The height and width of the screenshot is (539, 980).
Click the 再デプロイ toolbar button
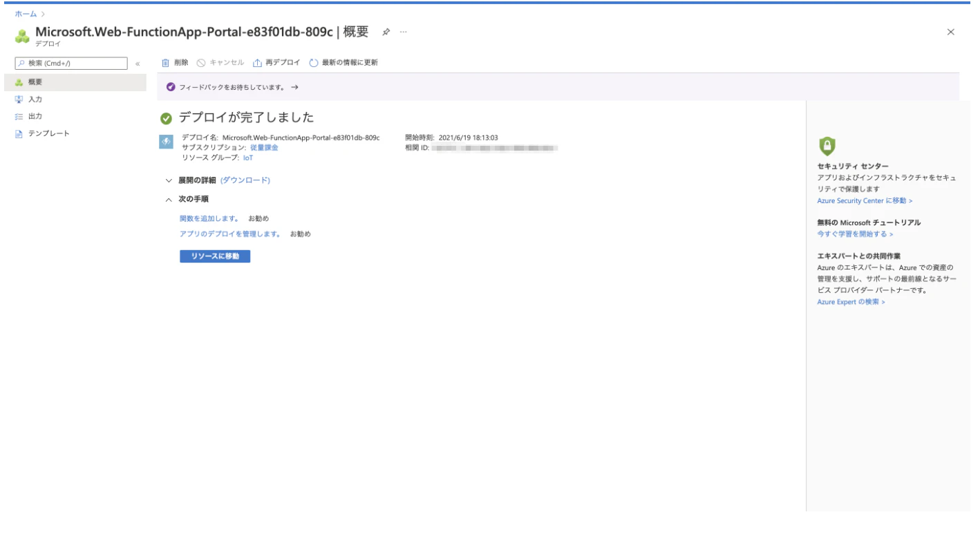point(276,63)
